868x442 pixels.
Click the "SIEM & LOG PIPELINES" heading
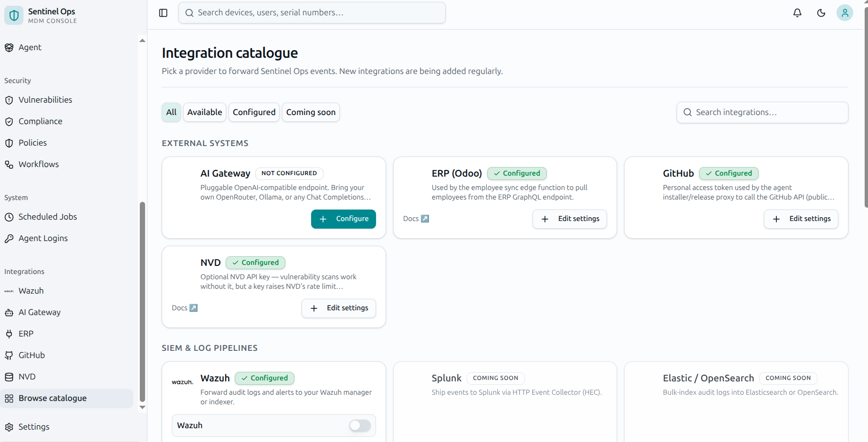tap(209, 348)
